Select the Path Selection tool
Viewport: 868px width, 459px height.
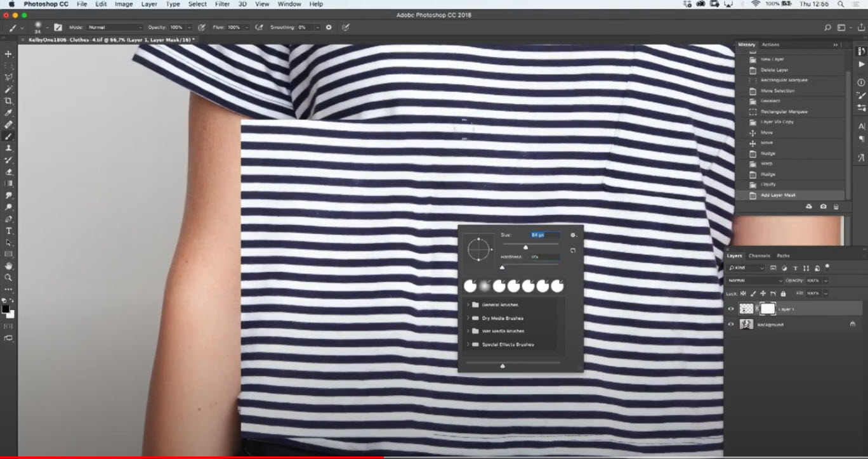point(8,242)
